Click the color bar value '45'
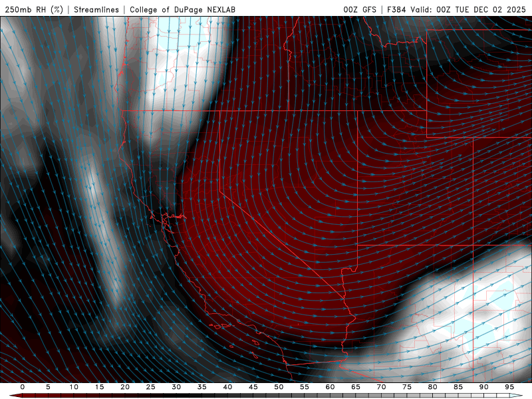Viewport: 532px width, 399px height. click(253, 387)
